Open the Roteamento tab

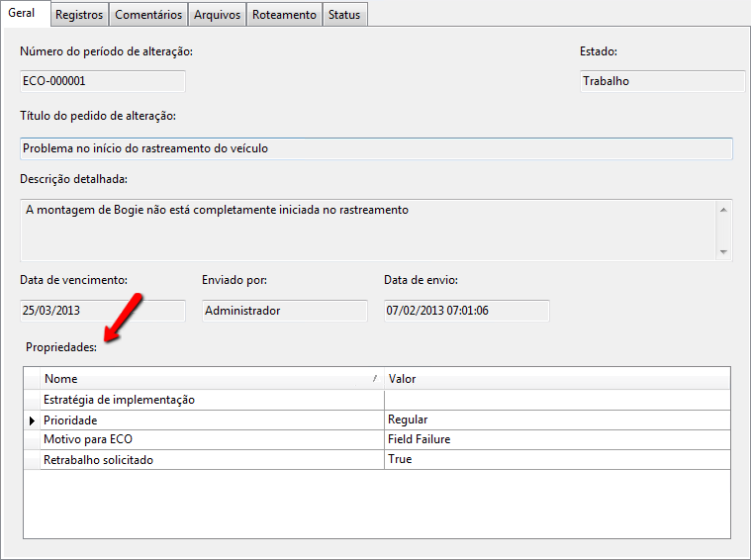coord(284,15)
